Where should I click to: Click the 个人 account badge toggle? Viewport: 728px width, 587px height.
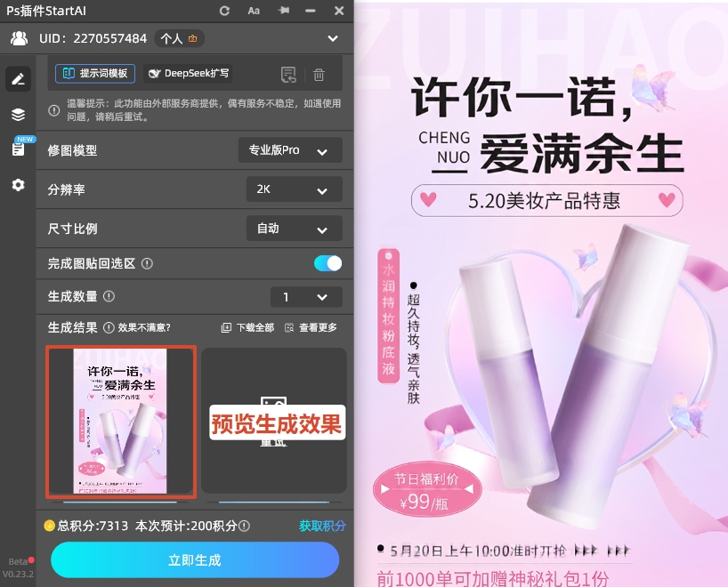click(178, 38)
